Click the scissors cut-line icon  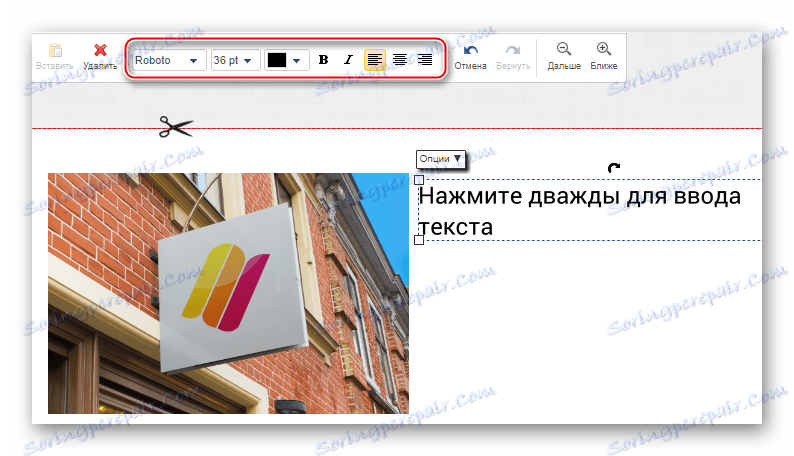coord(176,127)
